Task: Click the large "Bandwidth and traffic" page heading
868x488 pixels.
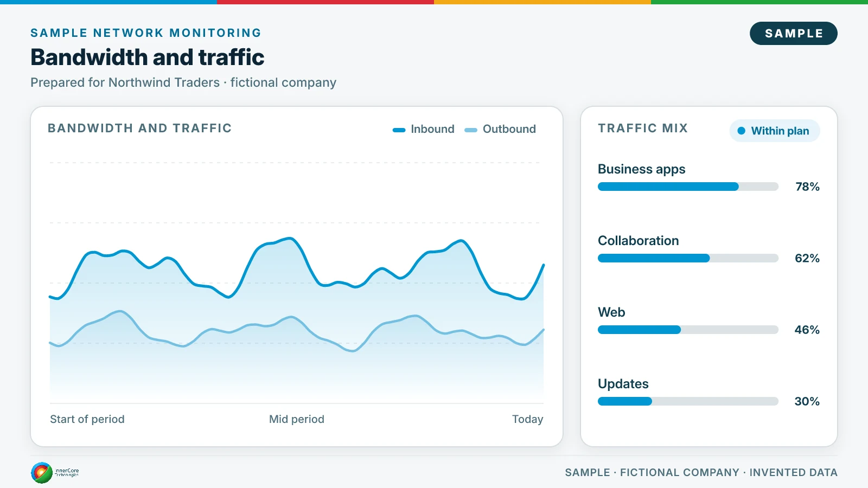Action: pyautogui.click(x=148, y=57)
